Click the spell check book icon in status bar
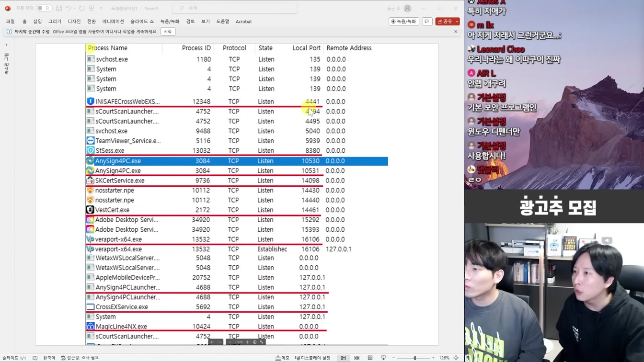The height and width of the screenshot is (362, 644). pos(35,358)
